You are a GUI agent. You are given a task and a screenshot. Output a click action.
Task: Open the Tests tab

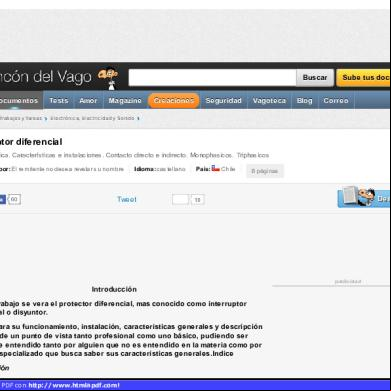click(x=59, y=100)
